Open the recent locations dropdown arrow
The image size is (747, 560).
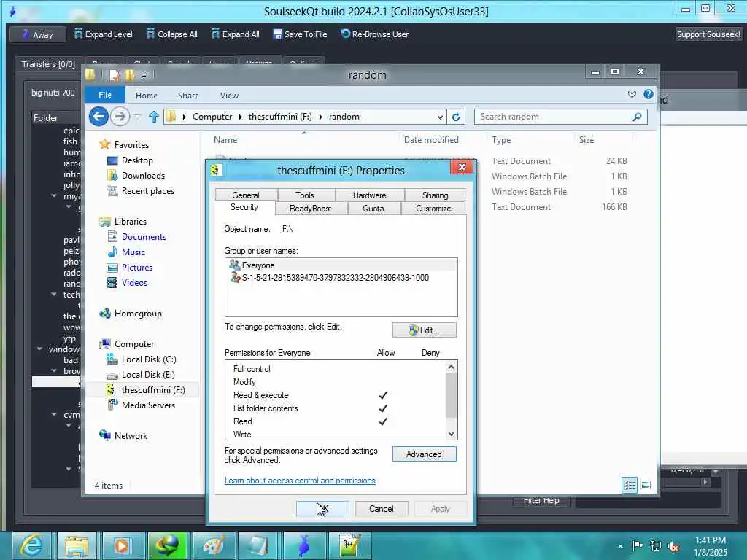[x=138, y=117]
